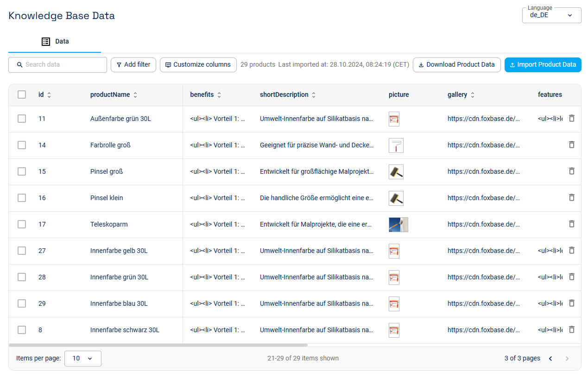Viewport: 588px width, 385px height.
Task: Check the Teleskoparm row checkbox
Action: click(x=22, y=224)
